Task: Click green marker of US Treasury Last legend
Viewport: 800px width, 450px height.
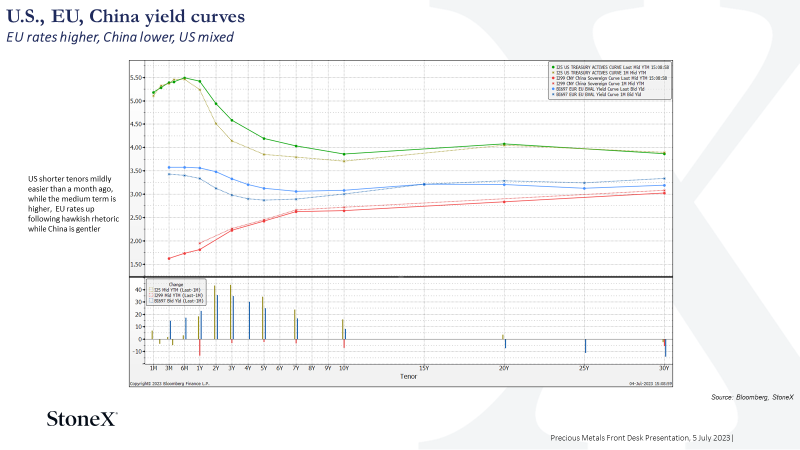Action: pos(553,67)
